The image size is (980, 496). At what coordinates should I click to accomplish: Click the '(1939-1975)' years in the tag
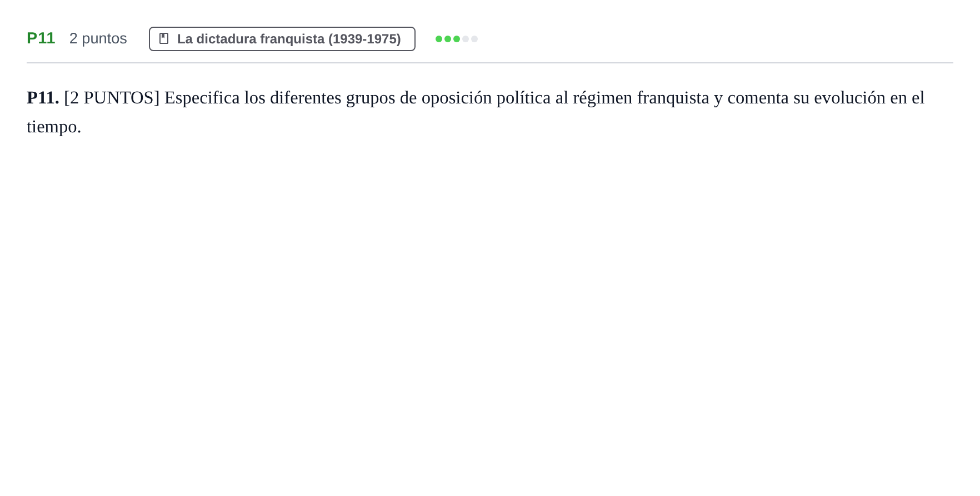click(x=364, y=39)
